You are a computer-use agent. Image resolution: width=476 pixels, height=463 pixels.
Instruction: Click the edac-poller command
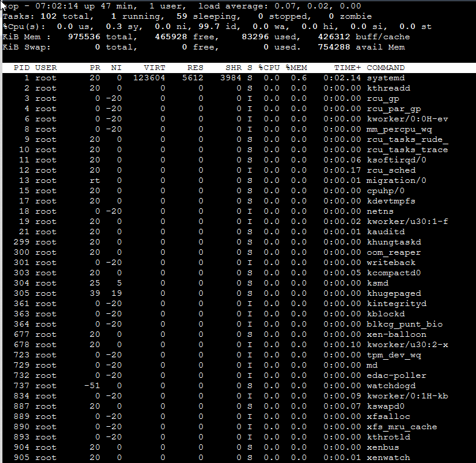click(396, 375)
